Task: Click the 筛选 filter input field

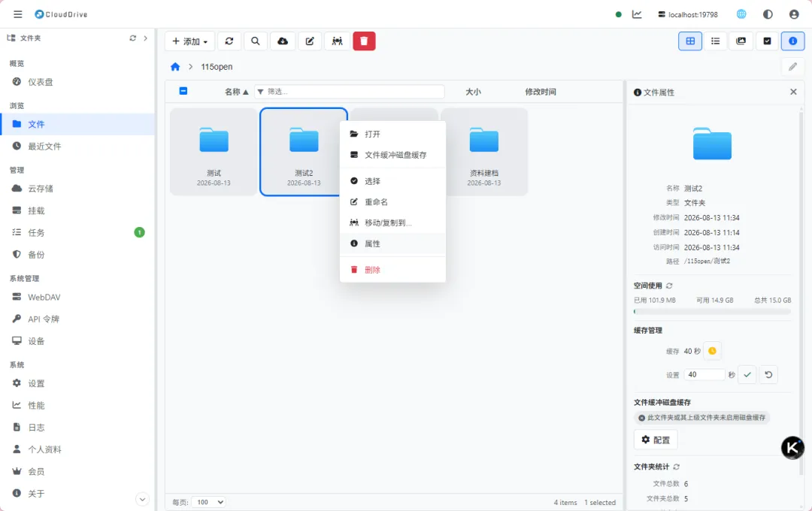Action: pyautogui.click(x=350, y=92)
